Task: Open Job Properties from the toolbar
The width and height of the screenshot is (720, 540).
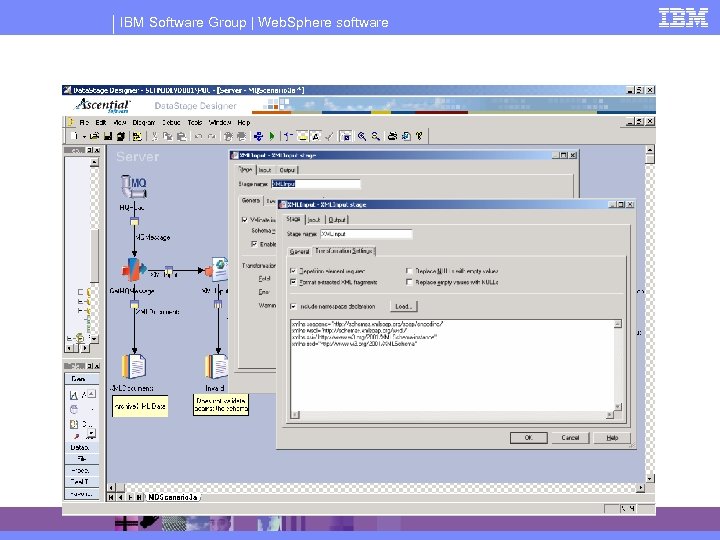Action: pyautogui.click(x=137, y=136)
